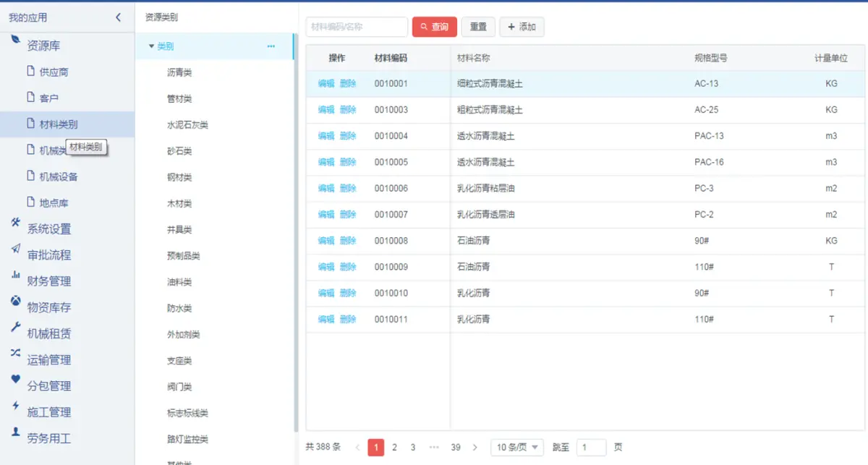This screenshot has width=868, height=465.
Task: Open the 10条/页 page size dropdown
Action: (516, 448)
